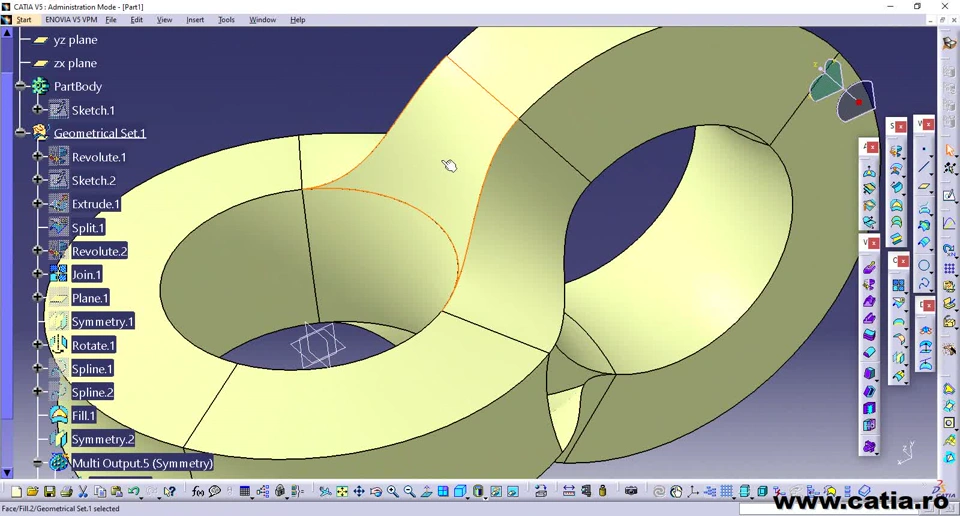
Task: Select Sketch.2 in the tree
Action: [94, 181]
